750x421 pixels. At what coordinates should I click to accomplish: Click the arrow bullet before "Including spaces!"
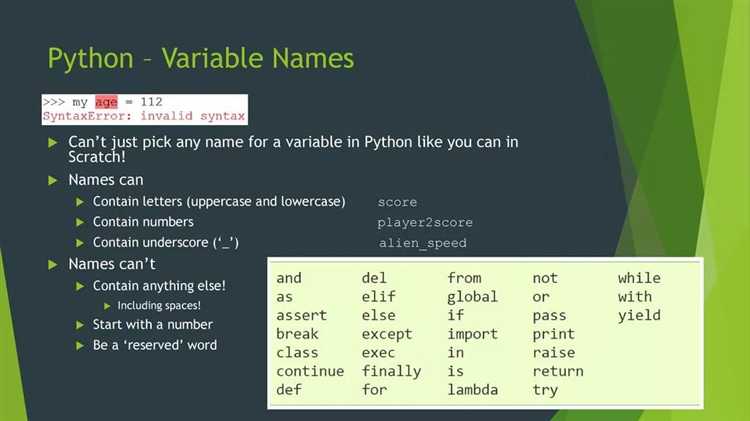pos(107,306)
